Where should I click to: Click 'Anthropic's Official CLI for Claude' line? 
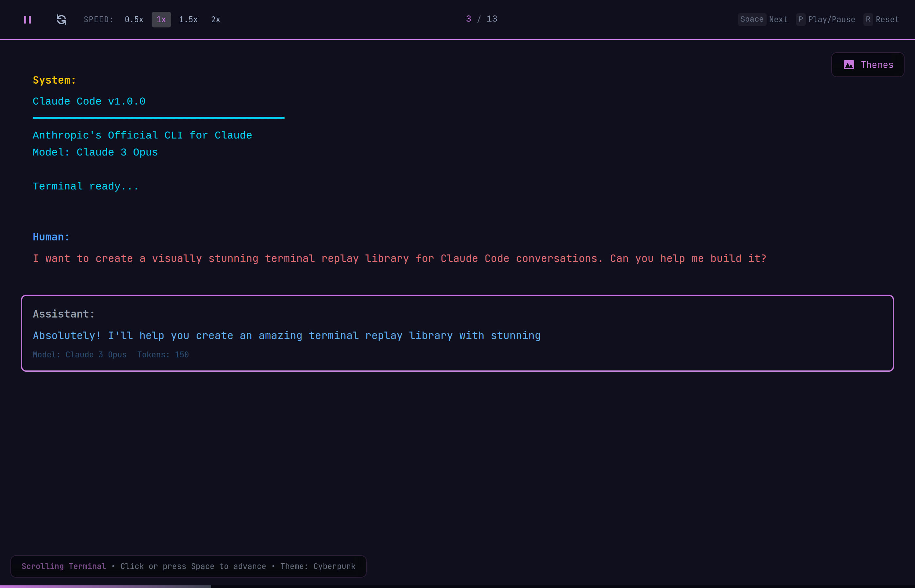[142, 135]
